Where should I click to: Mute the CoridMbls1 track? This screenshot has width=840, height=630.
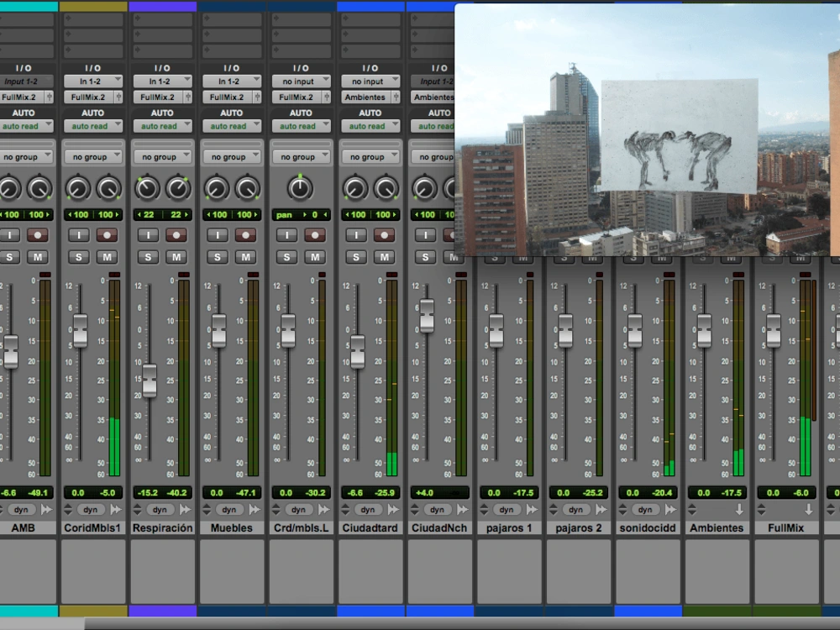click(x=108, y=257)
